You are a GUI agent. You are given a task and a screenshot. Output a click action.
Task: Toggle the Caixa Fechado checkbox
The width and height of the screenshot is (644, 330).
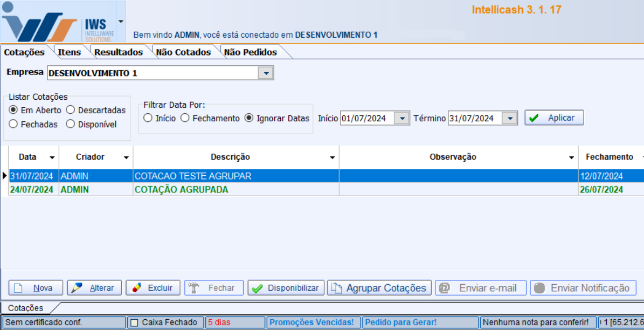coord(135,322)
